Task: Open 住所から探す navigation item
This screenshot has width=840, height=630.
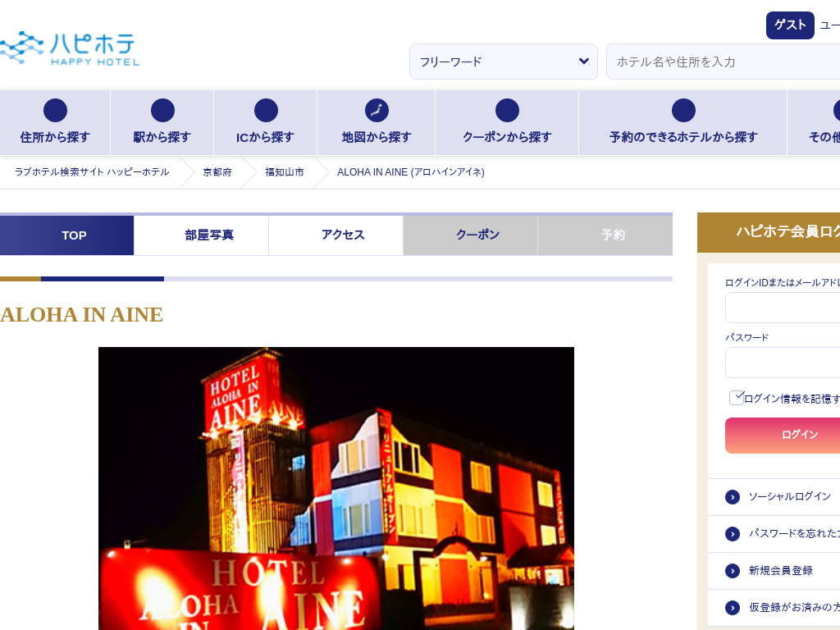Action: click(55, 123)
